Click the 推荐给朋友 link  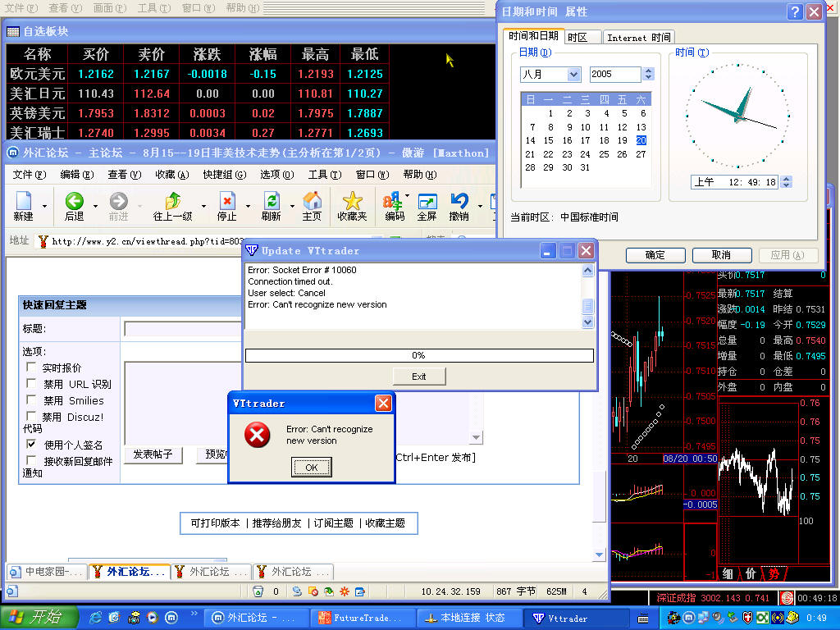coord(277,523)
